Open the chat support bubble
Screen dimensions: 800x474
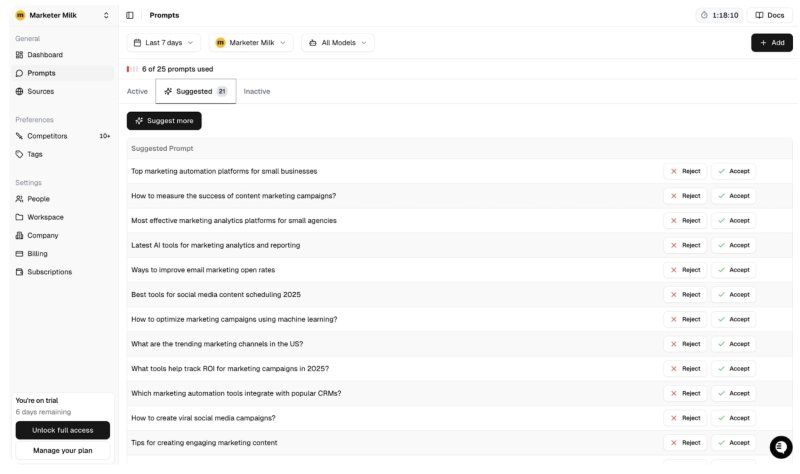(780, 447)
